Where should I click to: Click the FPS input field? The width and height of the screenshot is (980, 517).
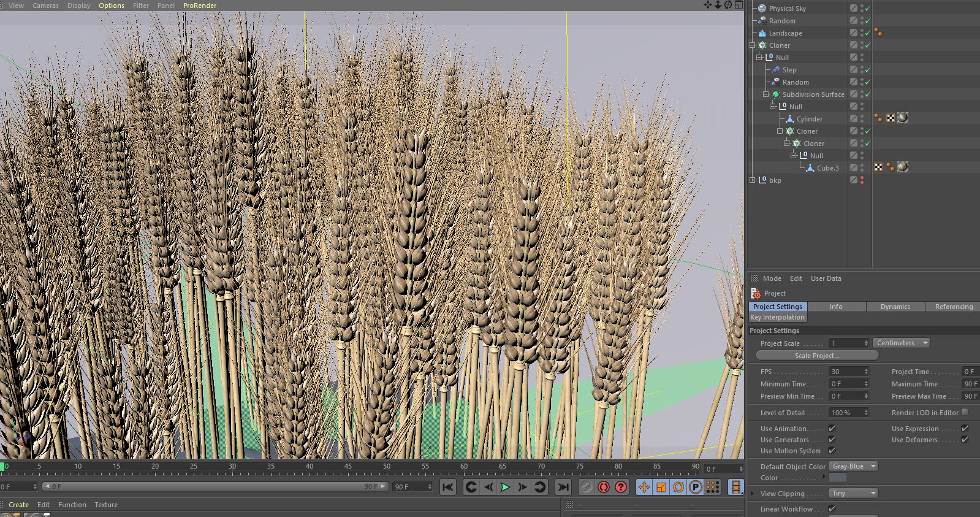(846, 372)
